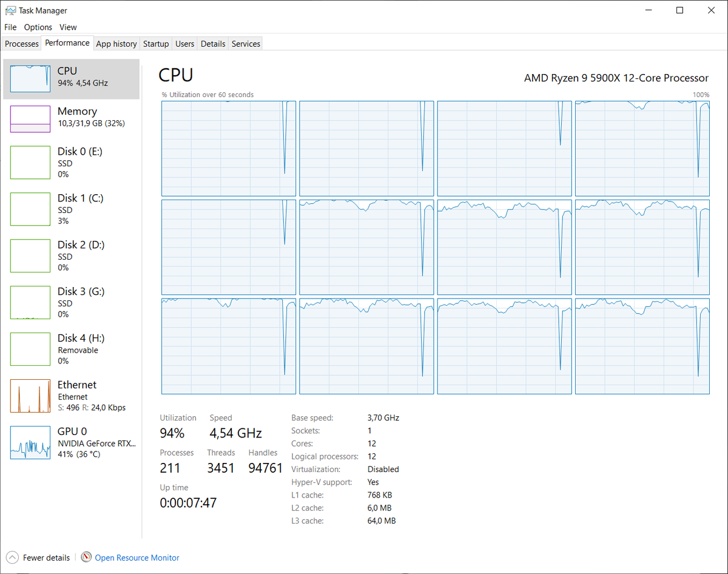Select the CPU entry in sidebar
Viewport: 728px width, 574px height.
[x=72, y=79]
